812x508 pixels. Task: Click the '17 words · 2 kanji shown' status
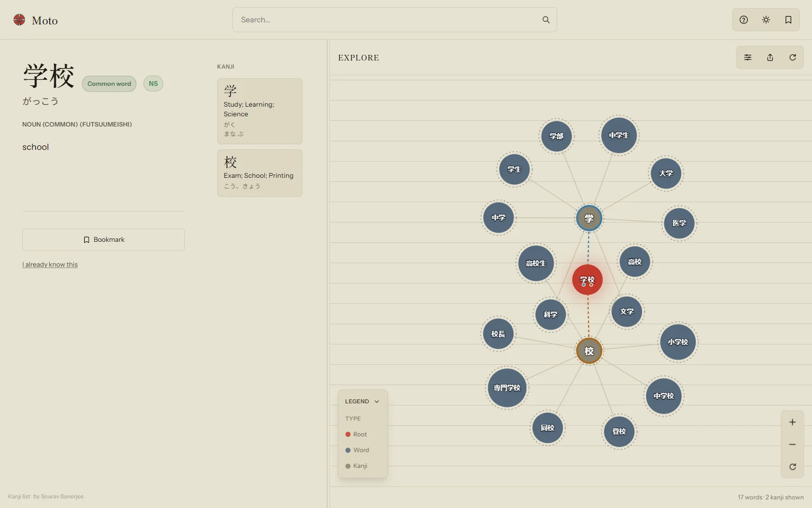click(x=770, y=497)
